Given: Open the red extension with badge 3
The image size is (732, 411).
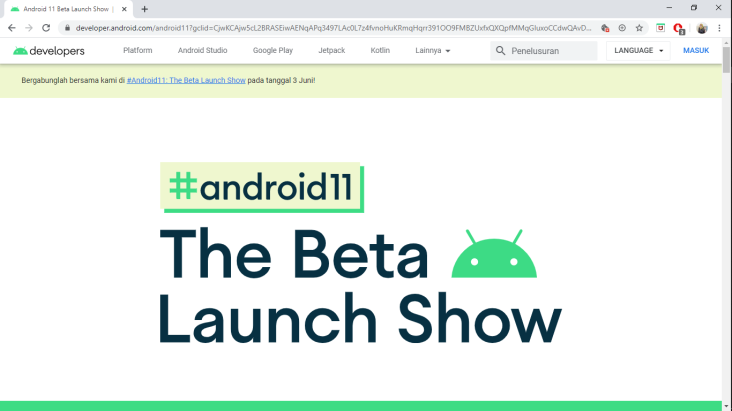Looking at the screenshot, I should pyautogui.click(x=679, y=28).
